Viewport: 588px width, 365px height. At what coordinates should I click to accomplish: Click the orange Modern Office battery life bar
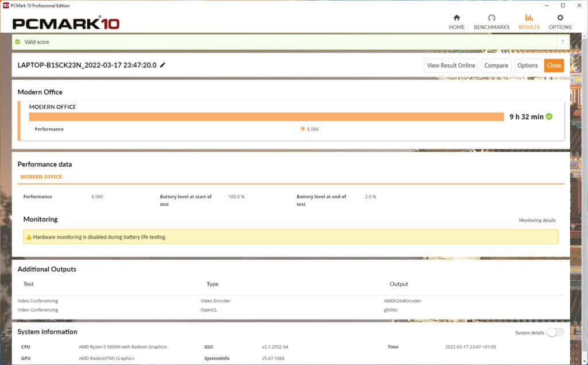tap(266, 117)
